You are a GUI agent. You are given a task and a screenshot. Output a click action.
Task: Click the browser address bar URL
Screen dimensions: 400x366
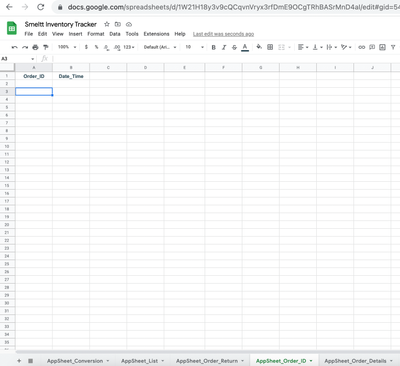[233, 7]
